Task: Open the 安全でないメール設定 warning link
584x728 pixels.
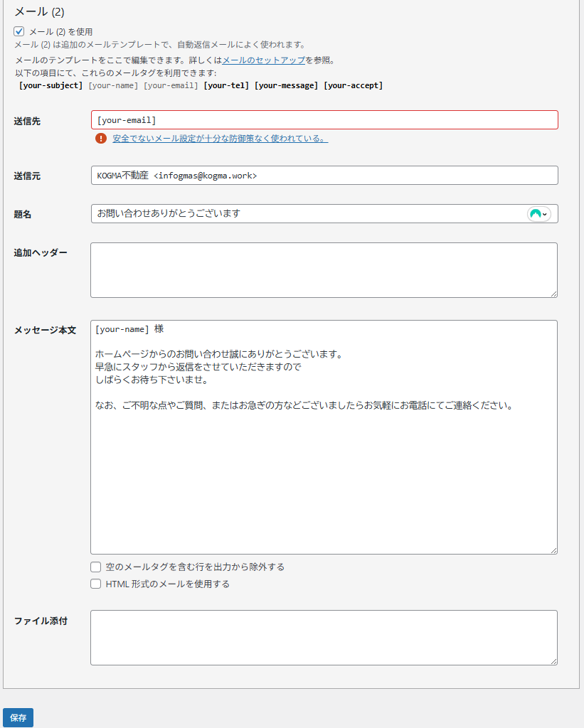Action: coord(220,139)
